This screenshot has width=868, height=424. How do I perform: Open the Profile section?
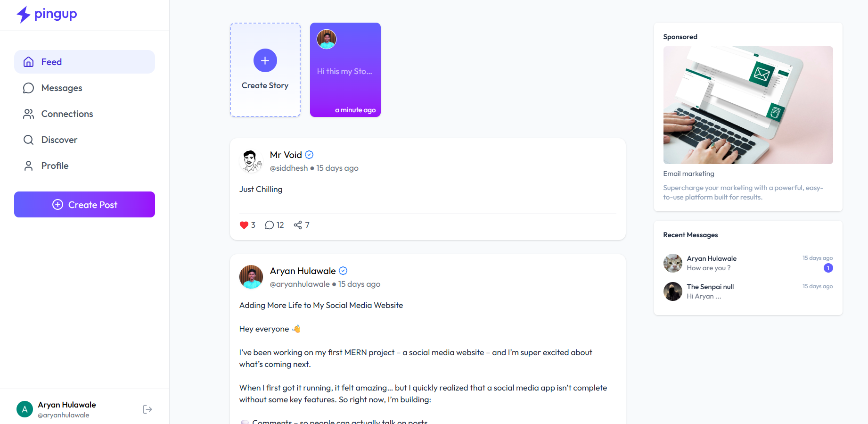[55, 166]
